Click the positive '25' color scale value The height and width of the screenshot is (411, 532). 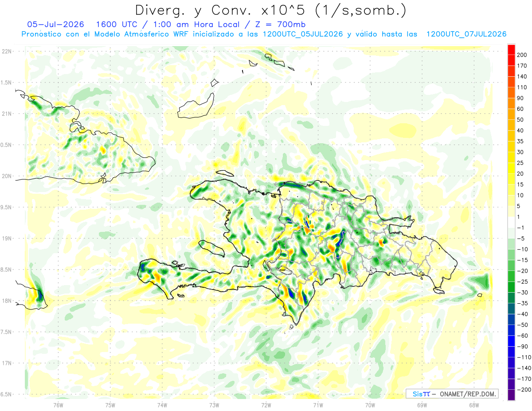coord(520,163)
